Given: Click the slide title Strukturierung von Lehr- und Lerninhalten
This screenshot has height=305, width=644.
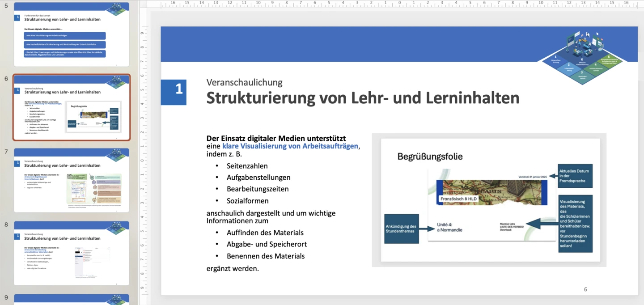Looking at the screenshot, I should (363, 98).
